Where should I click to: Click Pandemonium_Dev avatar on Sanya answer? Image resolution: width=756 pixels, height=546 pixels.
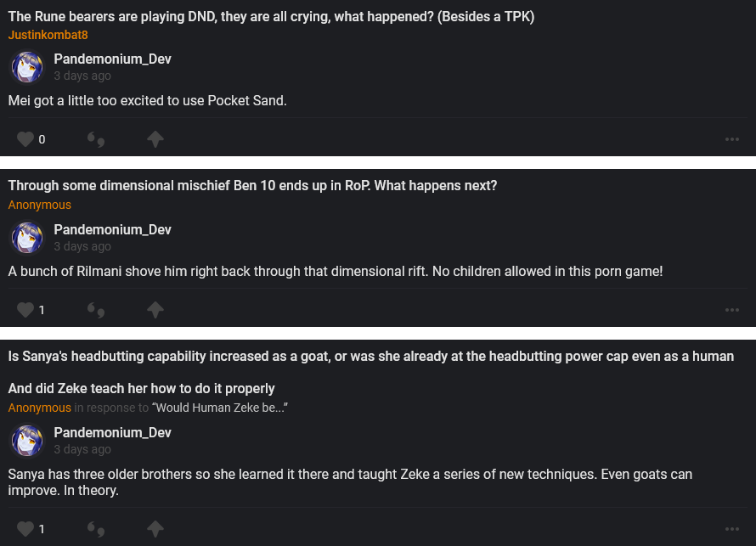click(27, 441)
